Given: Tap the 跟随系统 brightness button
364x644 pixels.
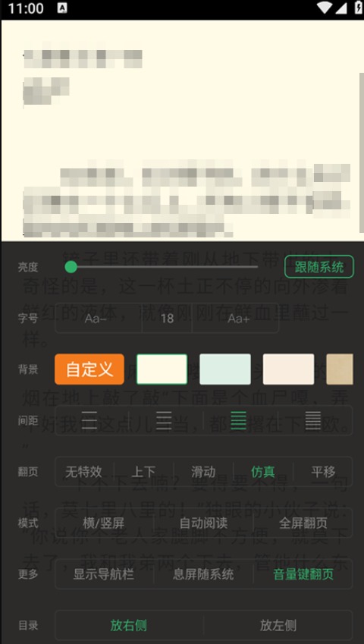Looking at the screenshot, I should (x=318, y=267).
